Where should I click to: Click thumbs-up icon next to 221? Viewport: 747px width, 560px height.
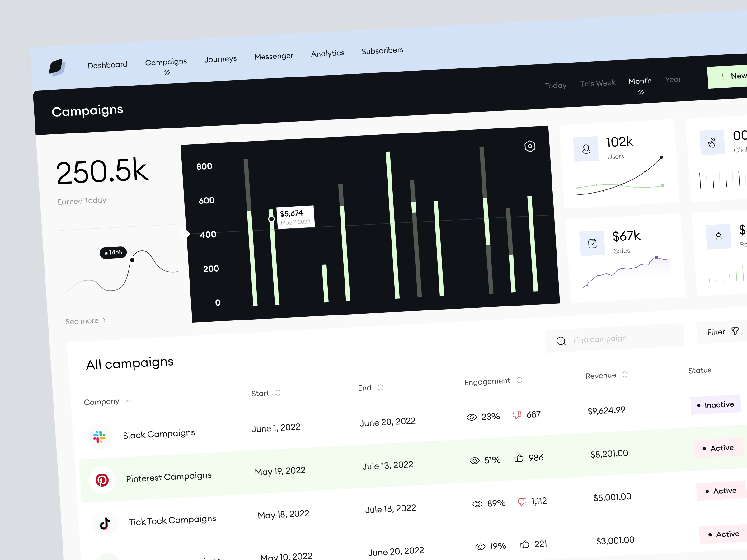click(524, 544)
